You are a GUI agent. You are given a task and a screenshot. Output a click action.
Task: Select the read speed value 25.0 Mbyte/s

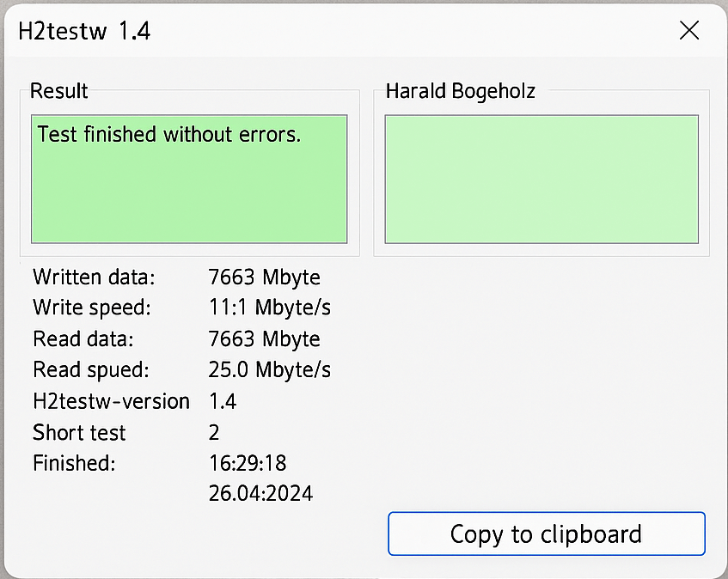point(270,370)
